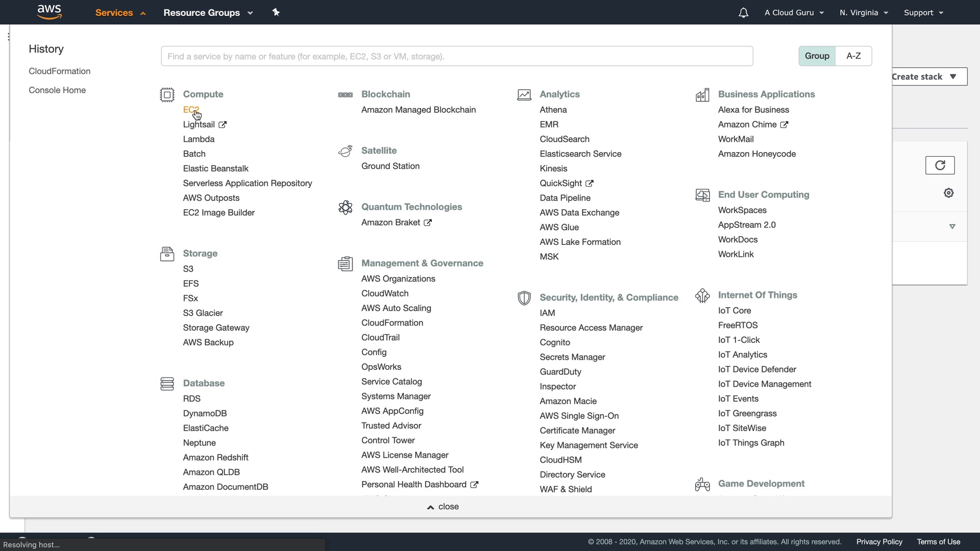This screenshot has width=980, height=551.
Task: Click the Database category stack icon
Action: tap(167, 384)
